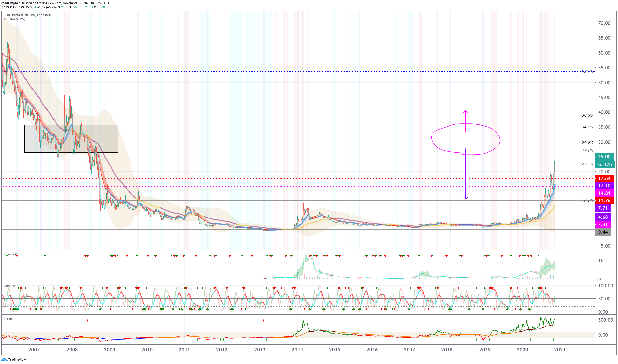Click the 2008 time axis label

(72, 350)
